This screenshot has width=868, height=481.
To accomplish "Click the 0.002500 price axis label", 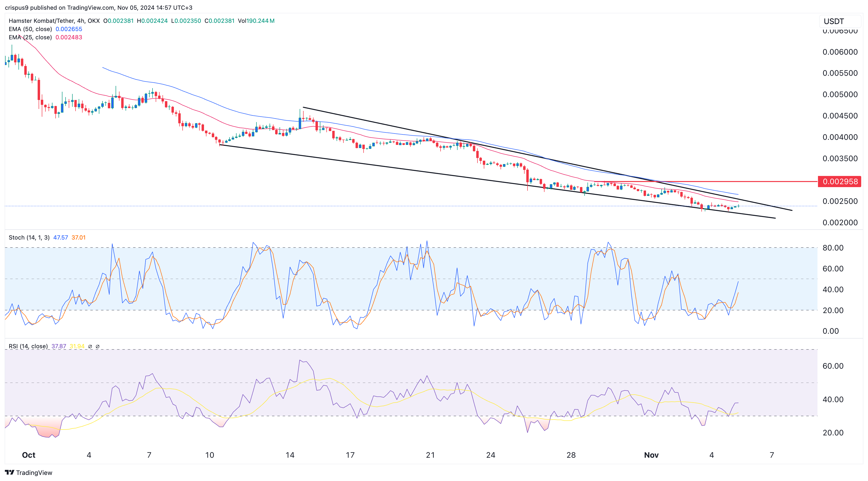I will [840, 201].
